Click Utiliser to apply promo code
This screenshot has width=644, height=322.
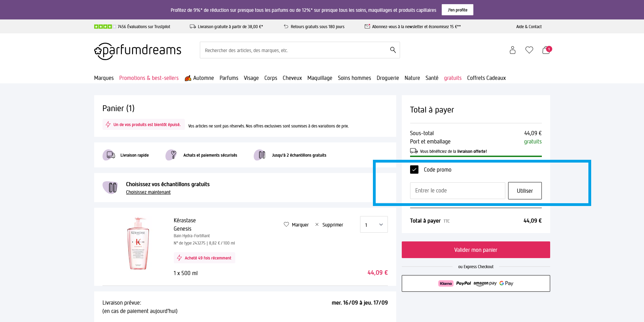click(x=525, y=191)
